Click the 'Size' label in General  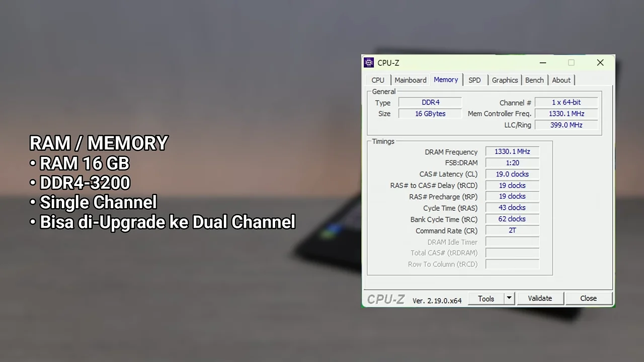coord(384,114)
